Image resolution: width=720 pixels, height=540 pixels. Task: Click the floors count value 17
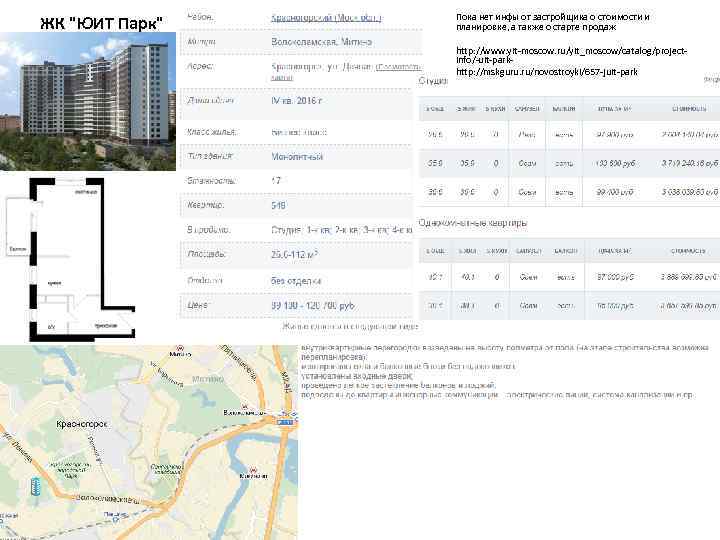pyautogui.click(x=276, y=180)
